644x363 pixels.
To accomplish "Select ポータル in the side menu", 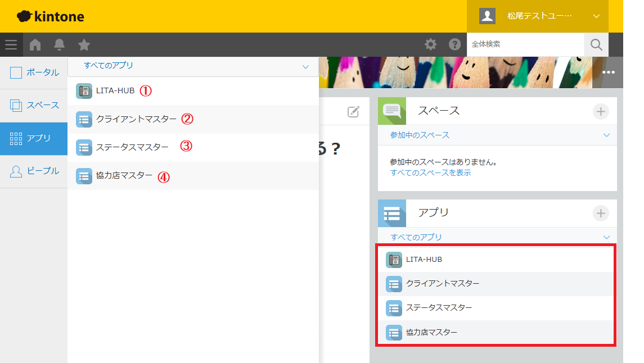I will (34, 72).
